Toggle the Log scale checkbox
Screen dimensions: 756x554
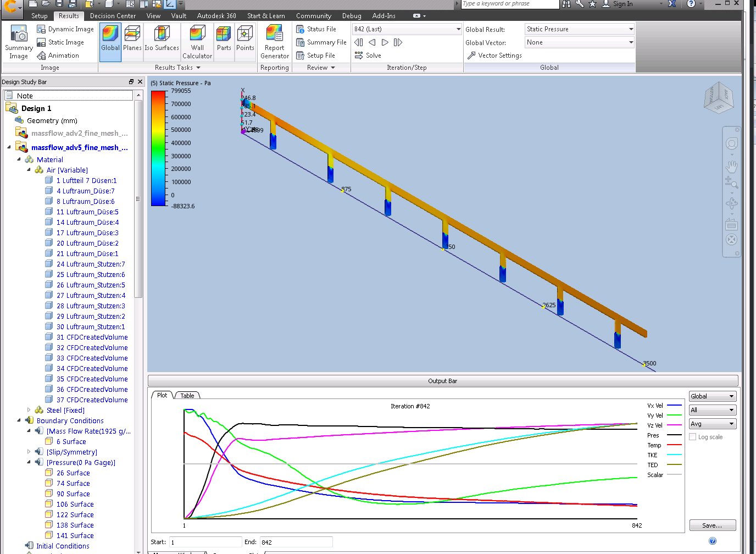coord(693,437)
